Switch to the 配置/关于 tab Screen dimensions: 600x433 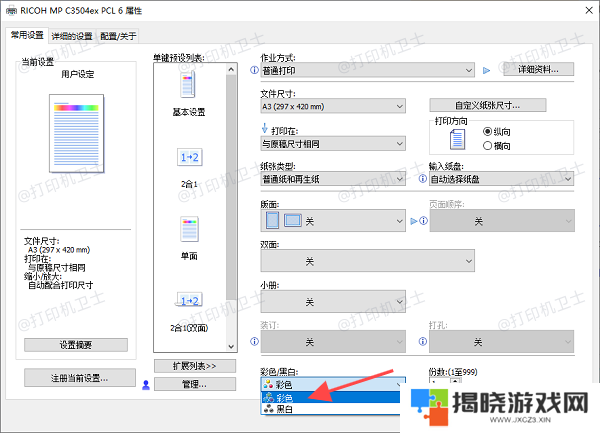pos(118,36)
